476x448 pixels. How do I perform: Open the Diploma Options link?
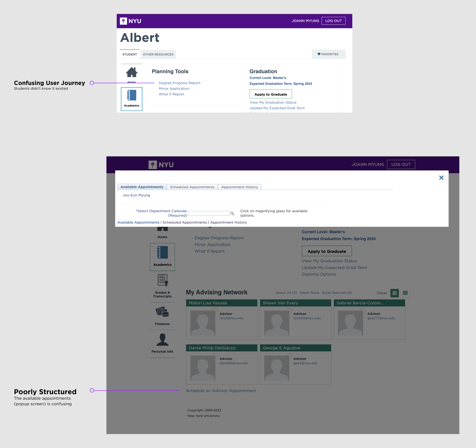(x=319, y=274)
